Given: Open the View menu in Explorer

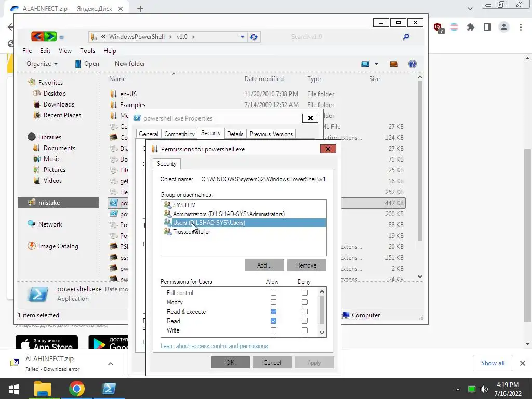Looking at the screenshot, I should [x=65, y=50].
